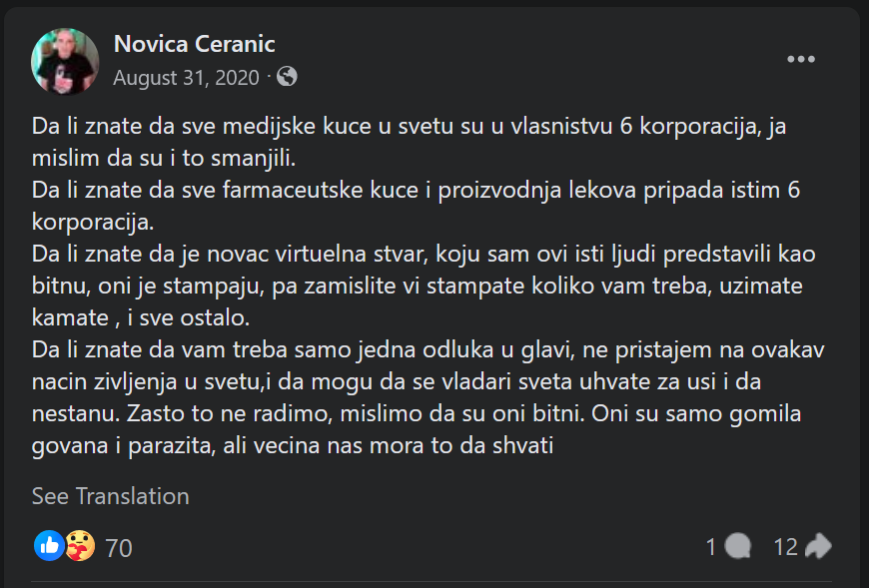The height and width of the screenshot is (588, 869).
Task: Click the share arrow icon
Action: 818,546
